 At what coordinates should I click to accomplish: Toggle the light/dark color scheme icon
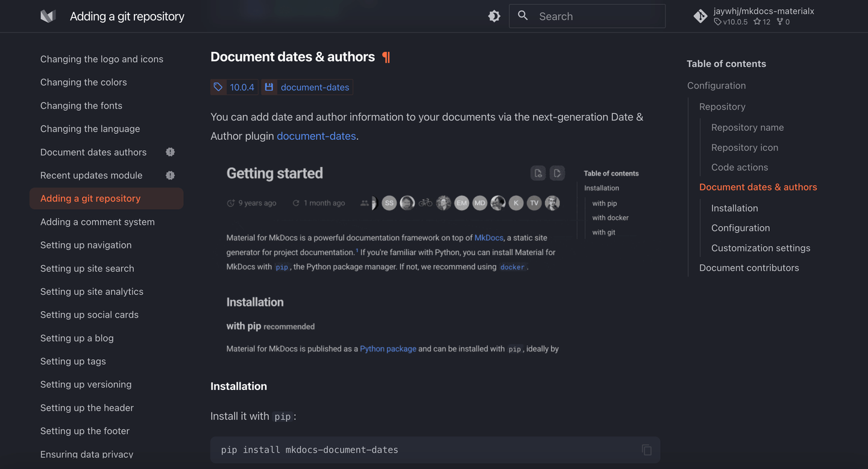494,16
